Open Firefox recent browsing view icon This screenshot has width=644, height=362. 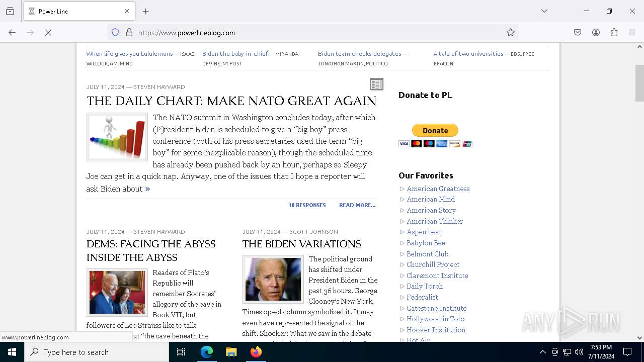pos(10,11)
